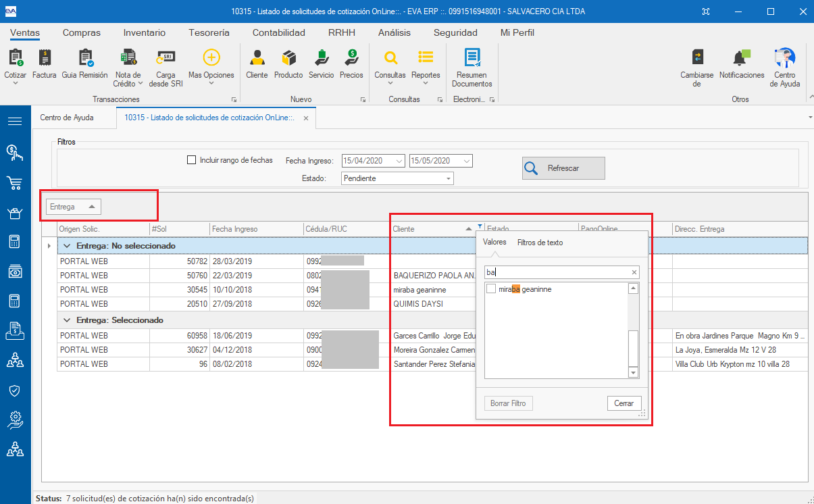Collapse the Entrega: No seleccionado group
The image size is (814, 504).
(66, 246)
